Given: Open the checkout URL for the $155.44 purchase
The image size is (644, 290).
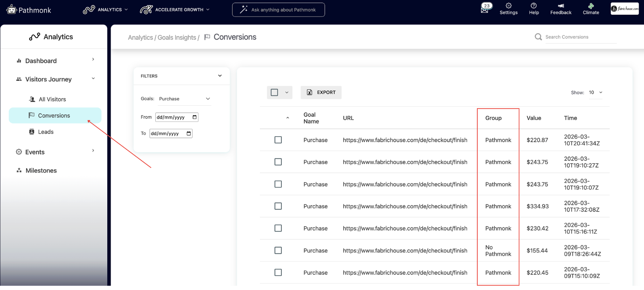Looking at the screenshot, I should [x=405, y=251].
